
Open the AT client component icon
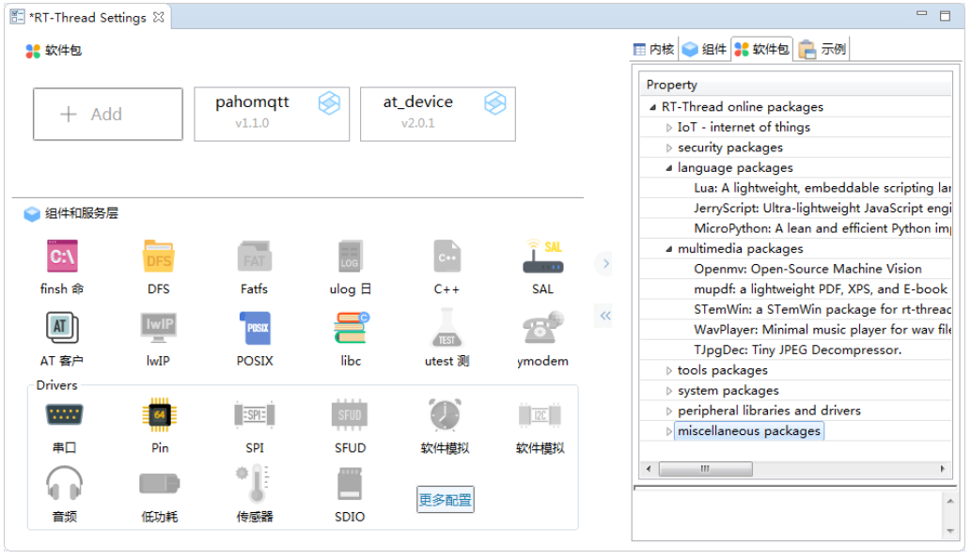click(x=62, y=328)
